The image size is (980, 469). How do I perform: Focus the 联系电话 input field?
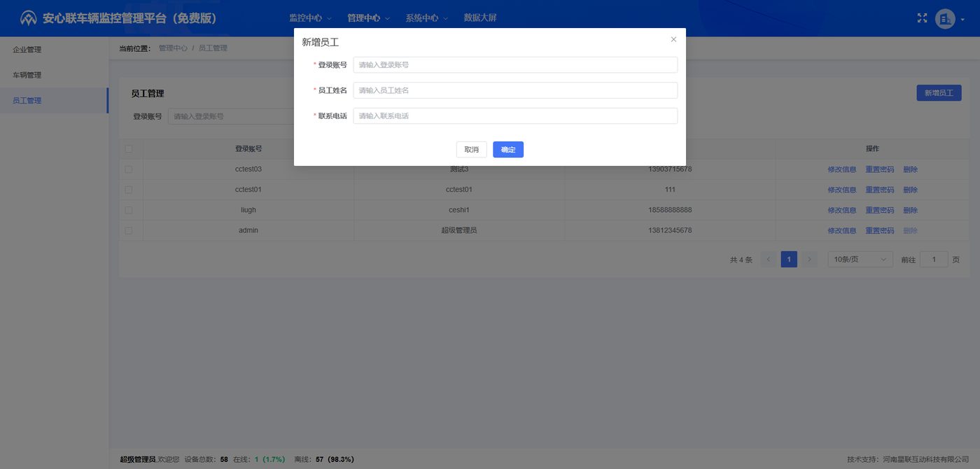pyautogui.click(x=515, y=116)
